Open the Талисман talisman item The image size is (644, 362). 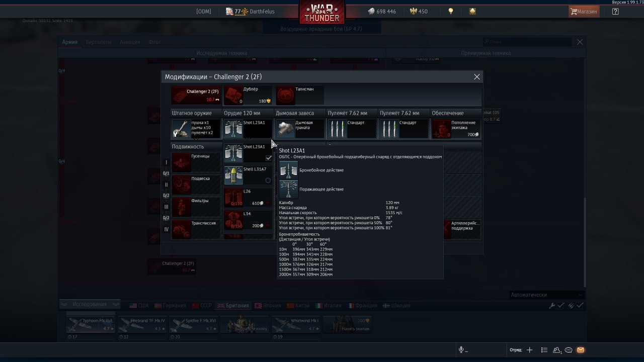[299, 96]
